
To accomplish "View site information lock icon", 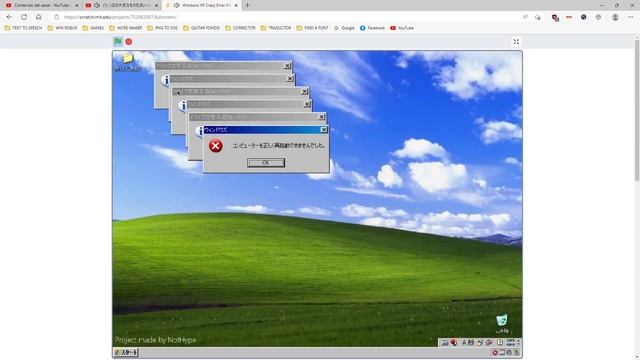I will (x=56, y=17).
